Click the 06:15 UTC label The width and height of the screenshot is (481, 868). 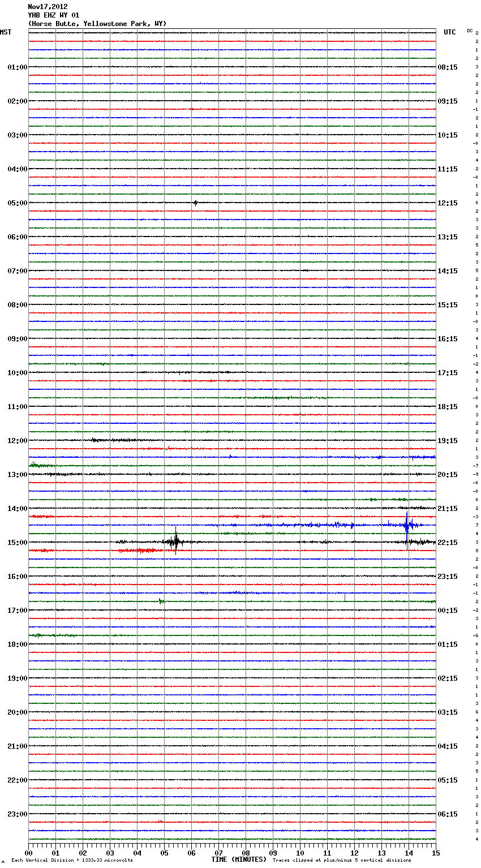coord(448,814)
